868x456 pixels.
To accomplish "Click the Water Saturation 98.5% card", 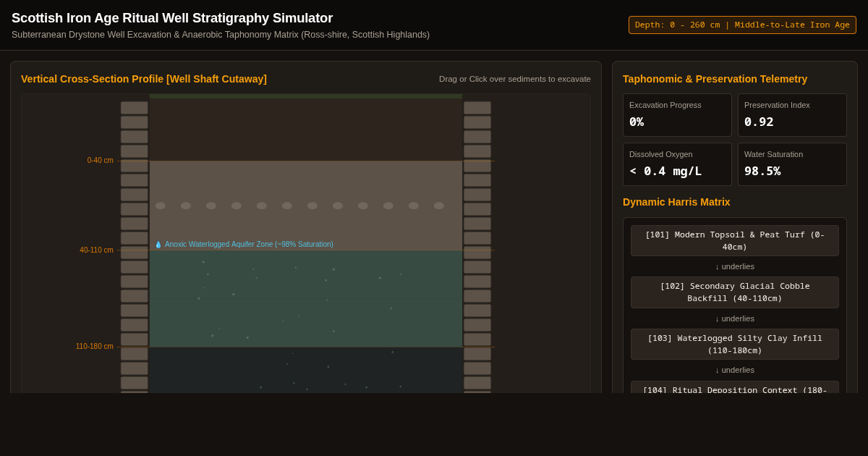I will coord(792,164).
